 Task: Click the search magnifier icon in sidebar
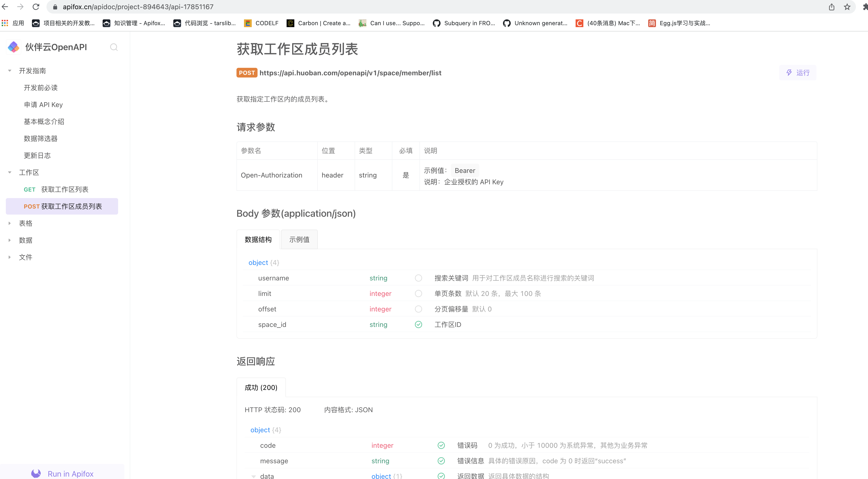(114, 47)
